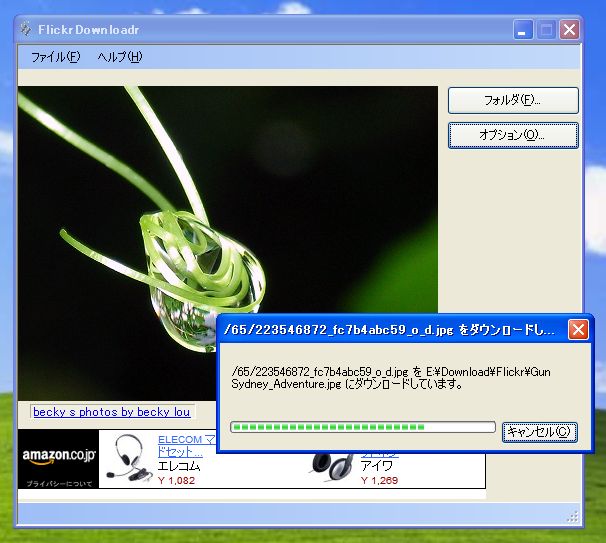Open becky s photos by becky lou link
Screen dimensions: 606x543
point(112,412)
